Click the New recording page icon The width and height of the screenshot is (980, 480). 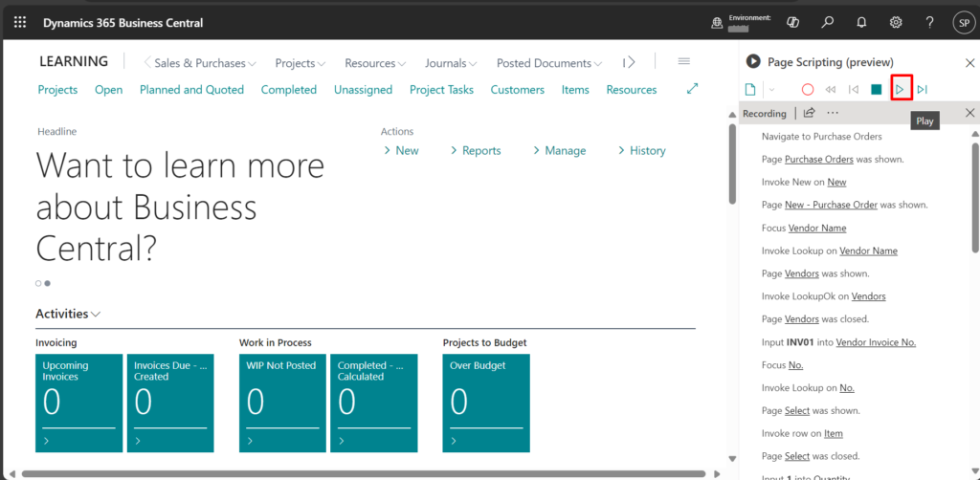(x=750, y=90)
